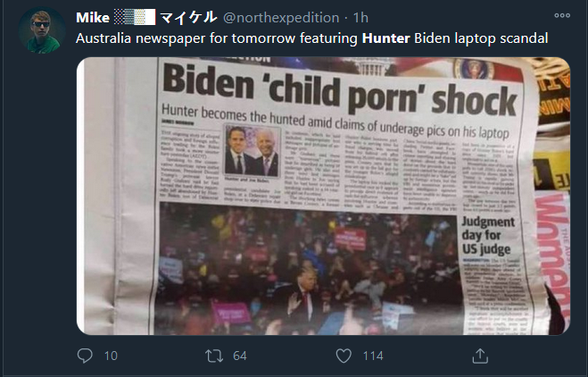The width and height of the screenshot is (588, 377).
Task: Retweet this post using retweet icon
Action: 214,356
